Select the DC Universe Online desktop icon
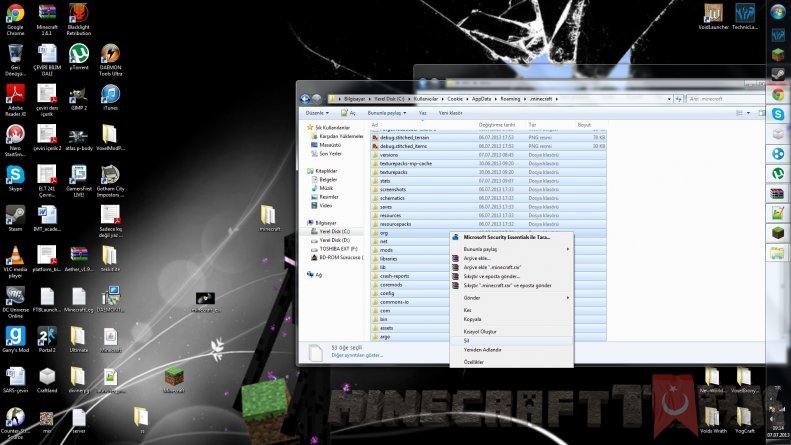791x445 pixels. tap(15, 302)
